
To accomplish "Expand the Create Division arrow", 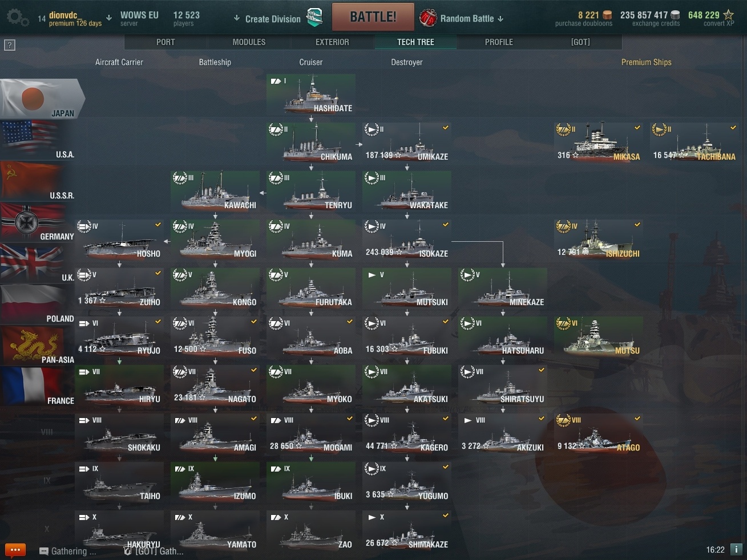I will click(236, 18).
